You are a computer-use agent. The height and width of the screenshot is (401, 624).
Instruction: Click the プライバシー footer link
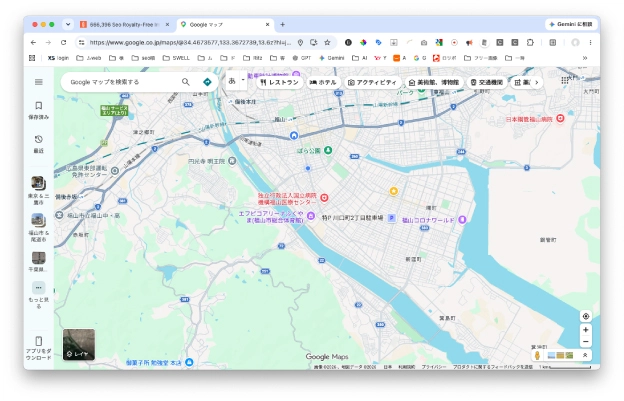(x=433, y=367)
